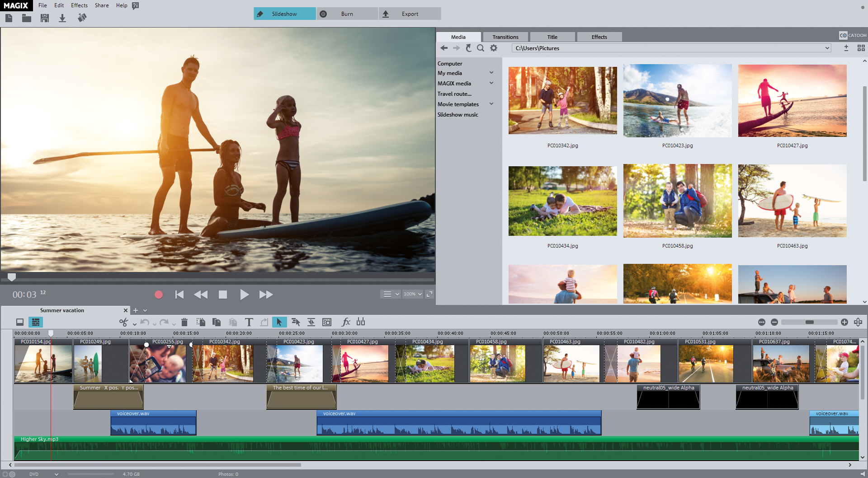Delete selected object with trash icon

click(x=184, y=322)
